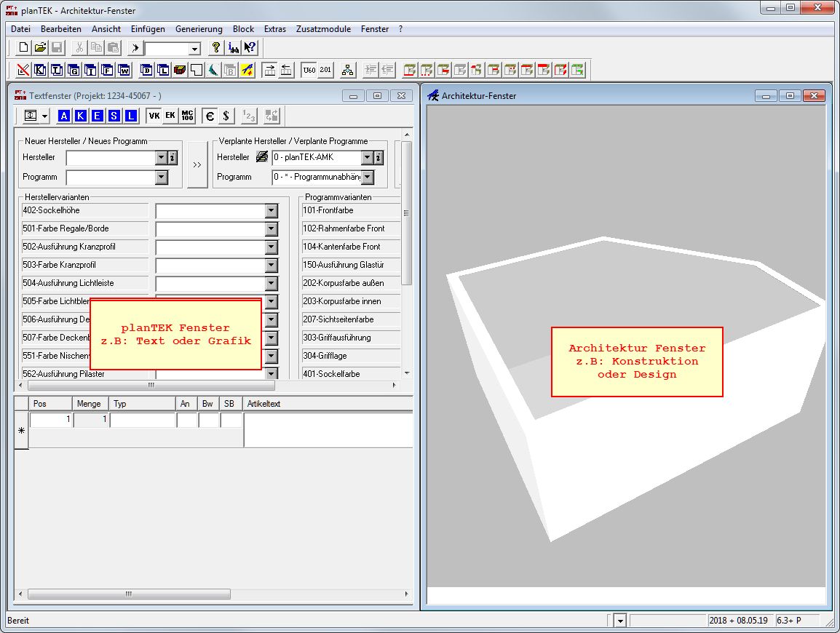Viewport: 840px width, 633px height.
Task: Expand the new Hersteller dropdown
Action: pyautogui.click(x=161, y=158)
